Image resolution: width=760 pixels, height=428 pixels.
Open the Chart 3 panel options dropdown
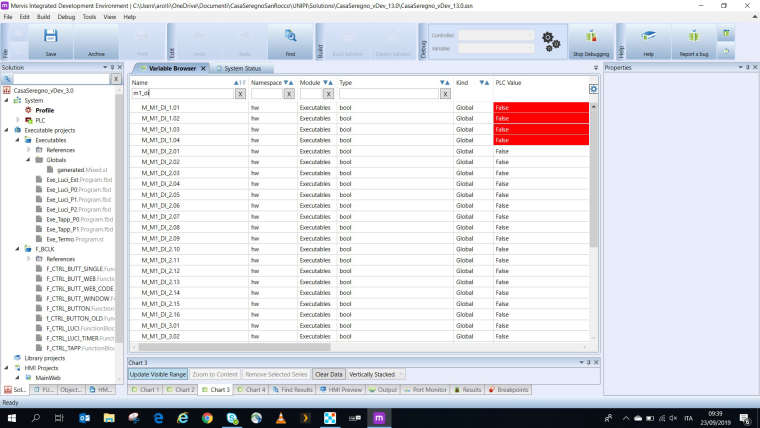581,363
